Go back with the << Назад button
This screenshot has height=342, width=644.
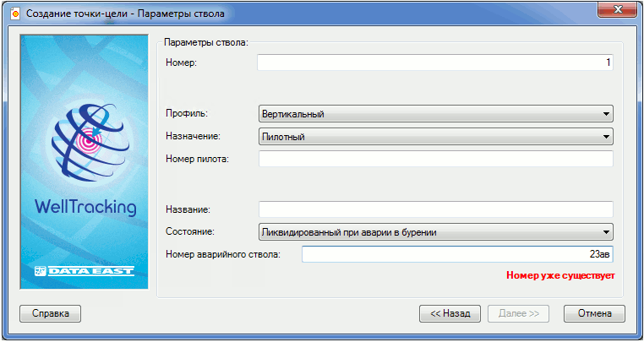[450, 313]
